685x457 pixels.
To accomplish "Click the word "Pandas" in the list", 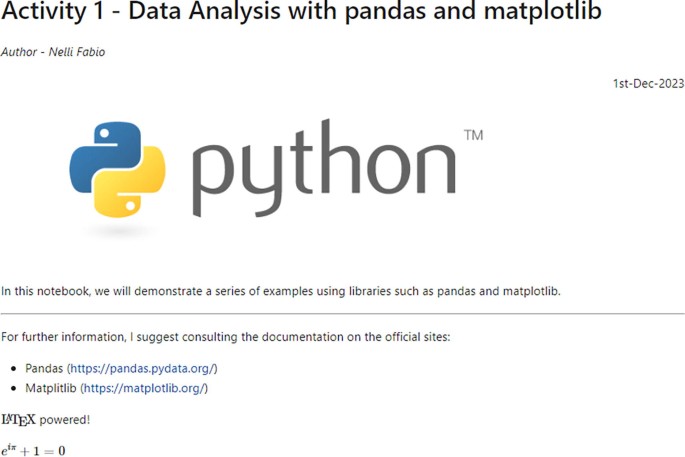I will [44, 368].
